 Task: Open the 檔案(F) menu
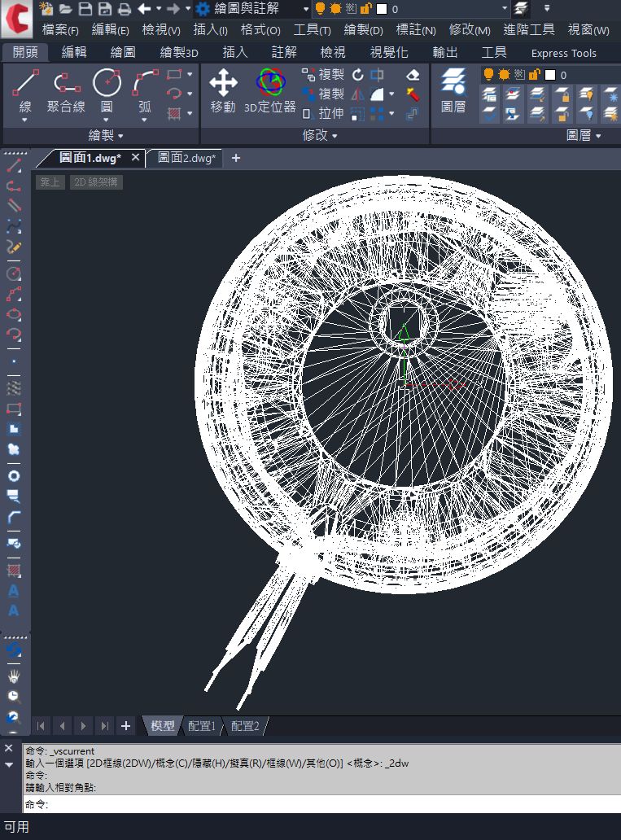(x=60, y=30)
